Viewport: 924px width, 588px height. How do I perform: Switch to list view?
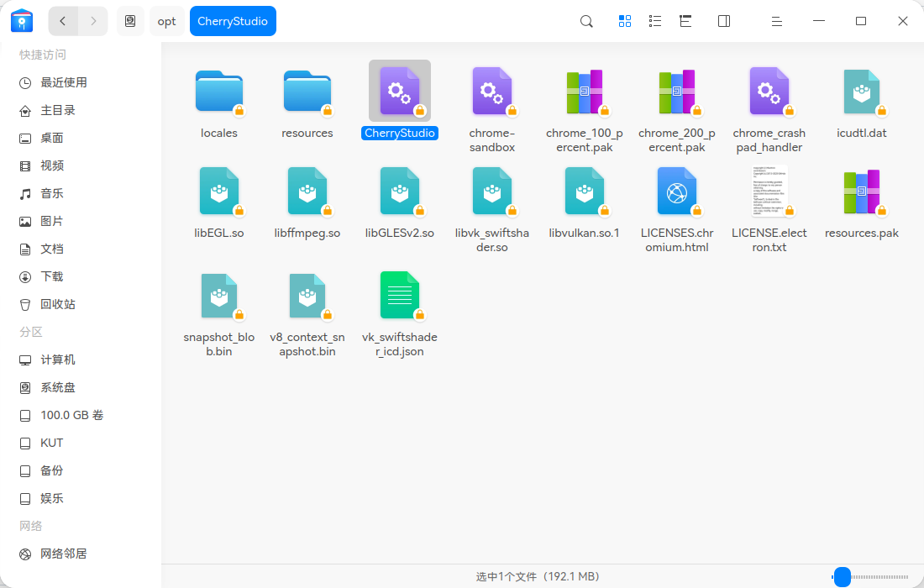(x=654, y=21)
